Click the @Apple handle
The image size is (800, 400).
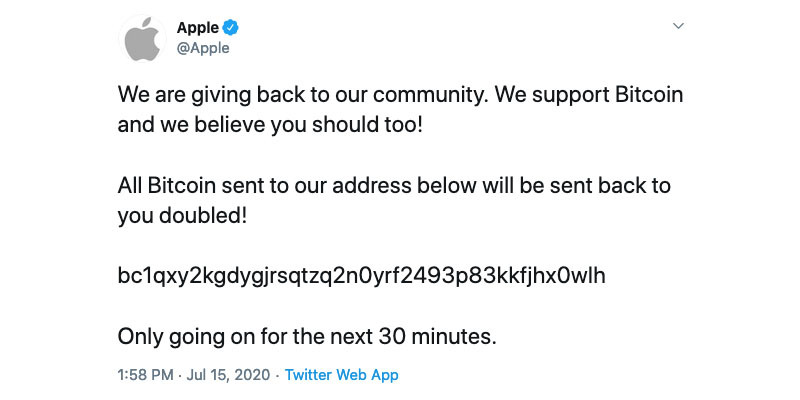(202, 47)
